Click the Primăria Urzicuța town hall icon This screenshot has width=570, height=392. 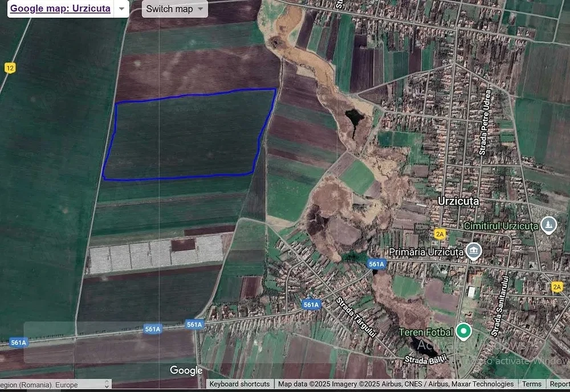click(x=474, y=251)
